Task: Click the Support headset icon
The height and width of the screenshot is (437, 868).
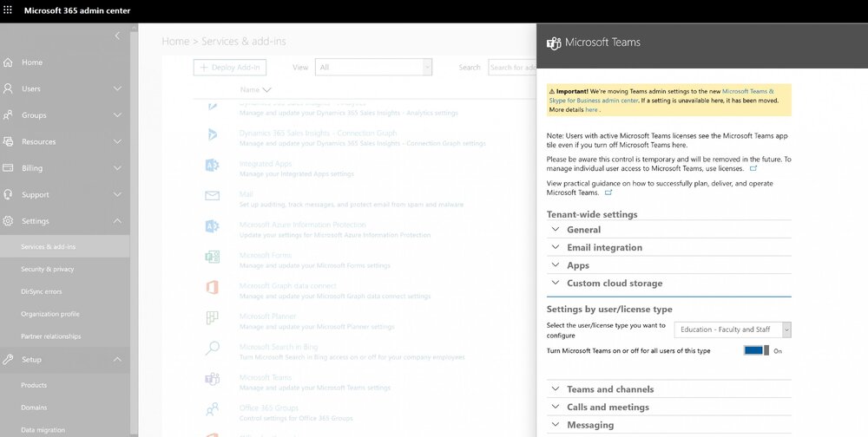Action: coord(8,194)
